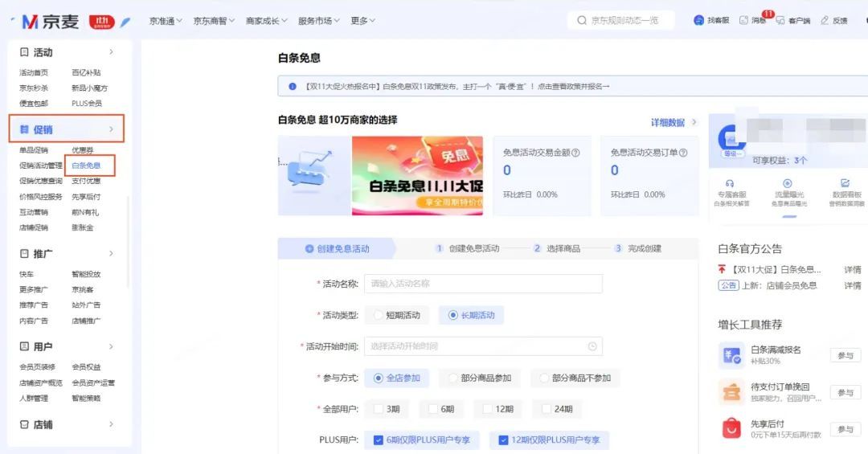Image resolution: width=868 pixels, height=454 pixels.
Task: Click the 用户 section icon in sidebar
Action: click(x=24, y=346)
